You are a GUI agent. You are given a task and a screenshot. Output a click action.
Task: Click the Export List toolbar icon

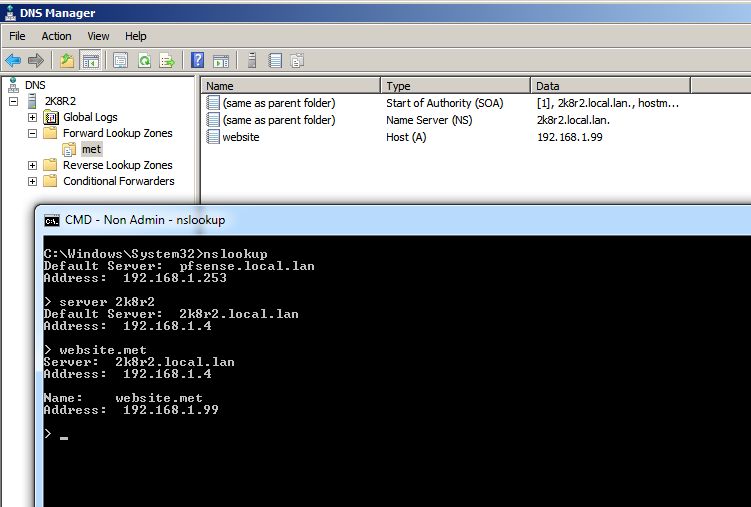pos(166,61)
